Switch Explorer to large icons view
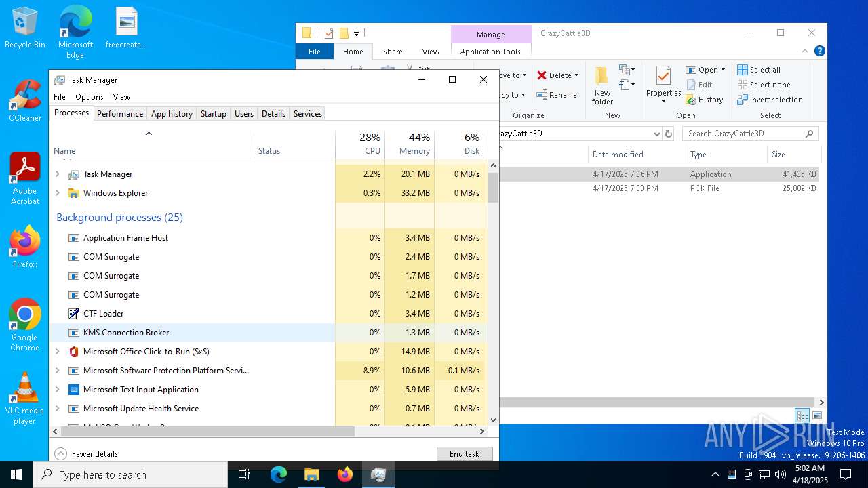The image size is (868, 488). pos(817,415)
